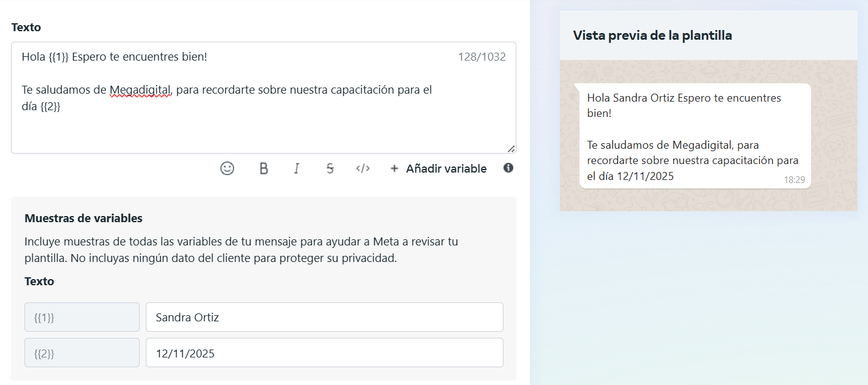Click the Añadir variable button

tap(439, 168)
